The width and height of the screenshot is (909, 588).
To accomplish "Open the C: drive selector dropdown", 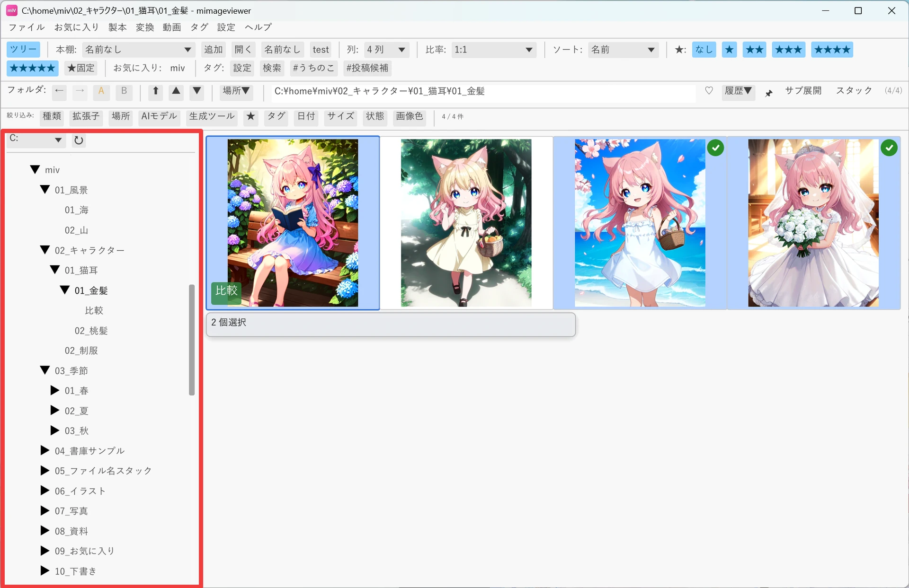I will click(36, 140).
